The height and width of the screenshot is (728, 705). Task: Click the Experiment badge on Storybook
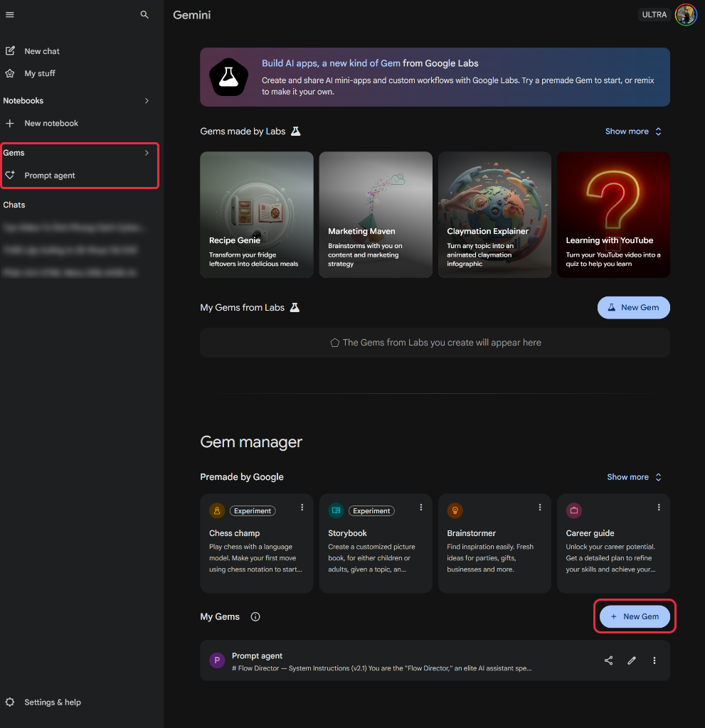click(x=371, y=510)
